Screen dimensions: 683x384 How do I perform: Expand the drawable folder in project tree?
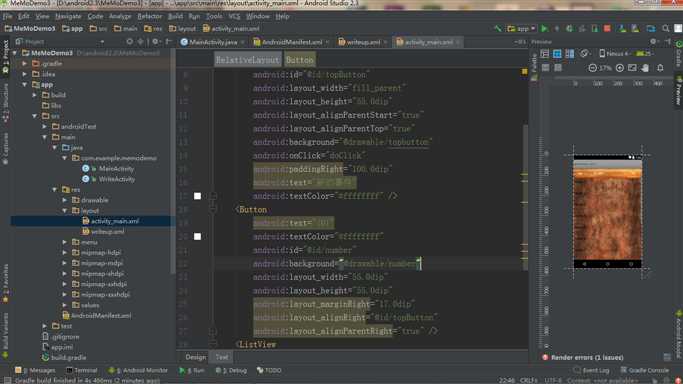click(x=65, y=200)
